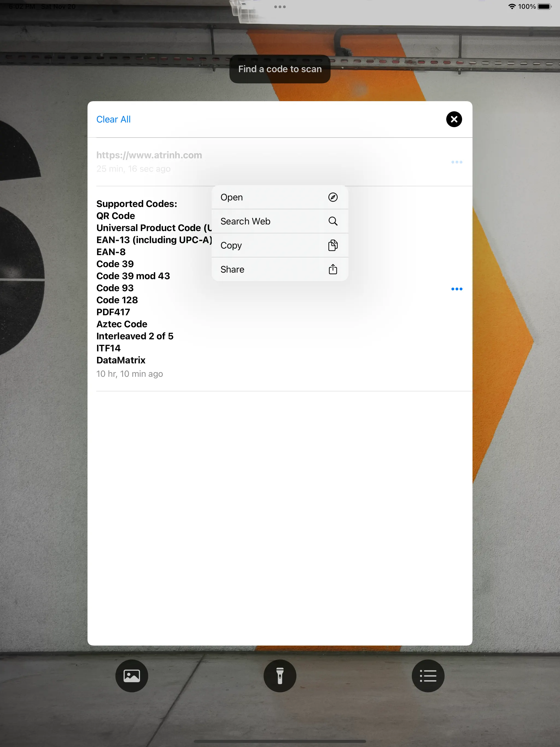Click the share arrow icon
Screen dimensions: 560x747
(x=333, y=269)
